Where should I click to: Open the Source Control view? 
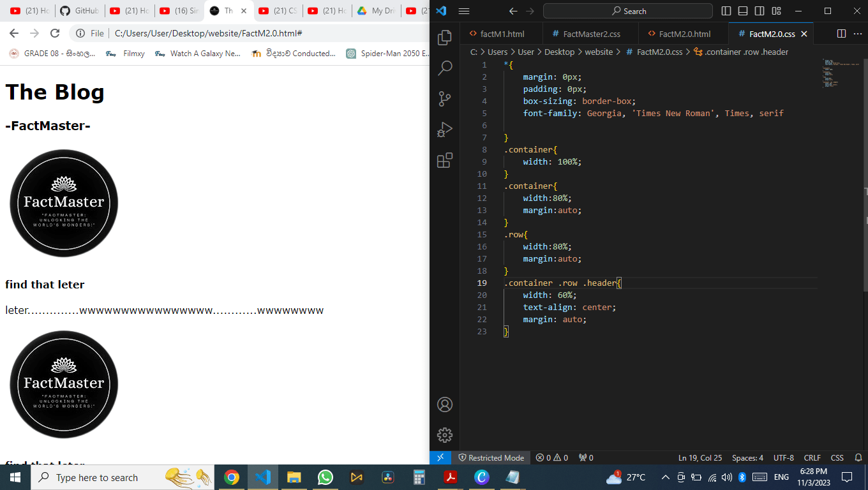point(445,99)
